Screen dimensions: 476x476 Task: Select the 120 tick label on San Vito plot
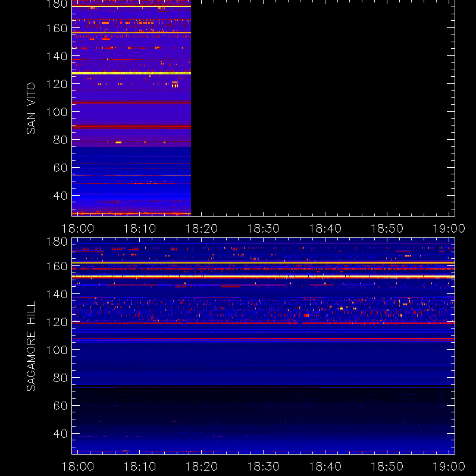click(x=57, y=84)
